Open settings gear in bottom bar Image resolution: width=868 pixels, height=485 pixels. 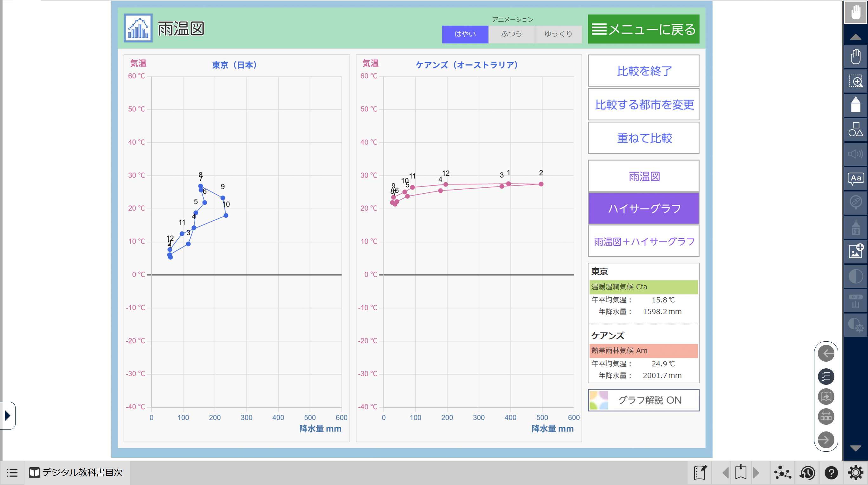[x=855, y=473]
